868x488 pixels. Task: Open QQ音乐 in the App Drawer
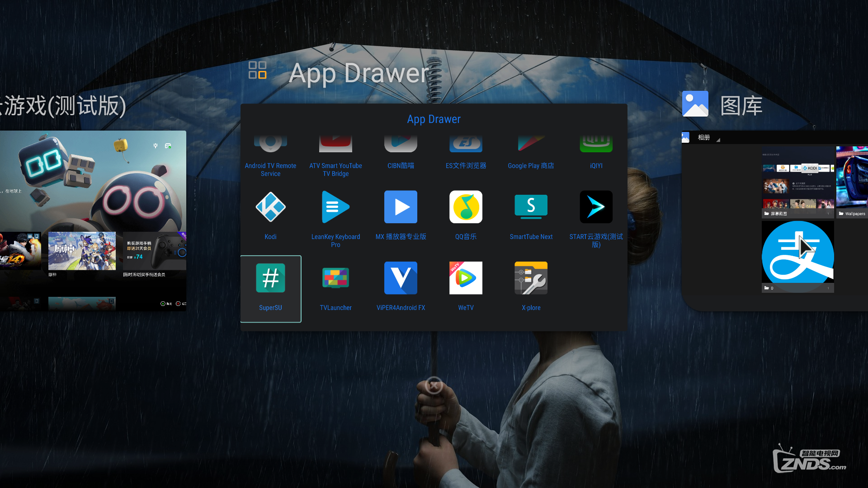coord(466,207)
